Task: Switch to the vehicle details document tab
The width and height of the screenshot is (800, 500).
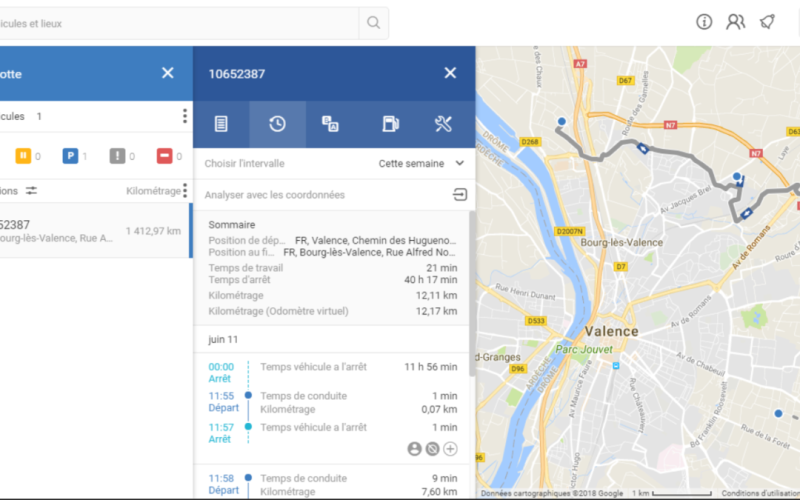Action: [221, 124]
